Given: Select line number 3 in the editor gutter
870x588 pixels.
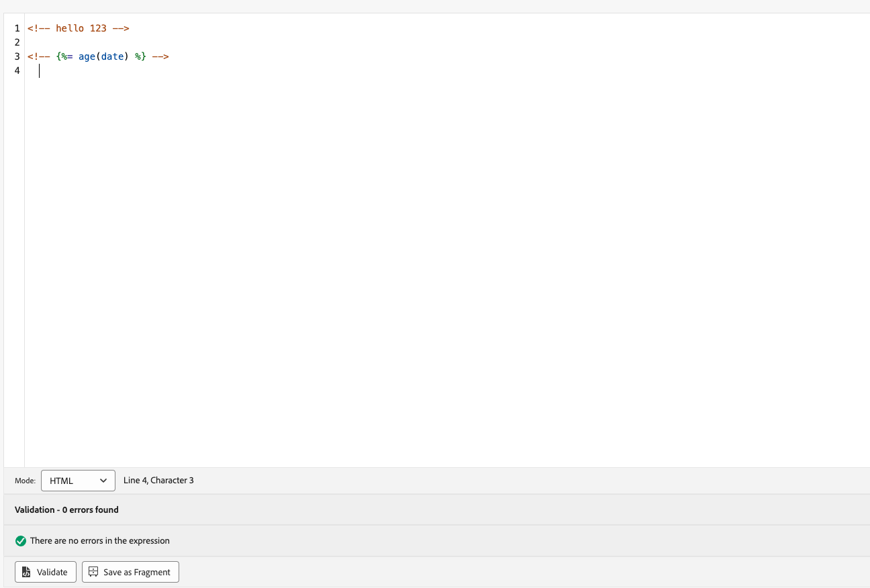Looking at the screenshot, I should tap(17, 56).
